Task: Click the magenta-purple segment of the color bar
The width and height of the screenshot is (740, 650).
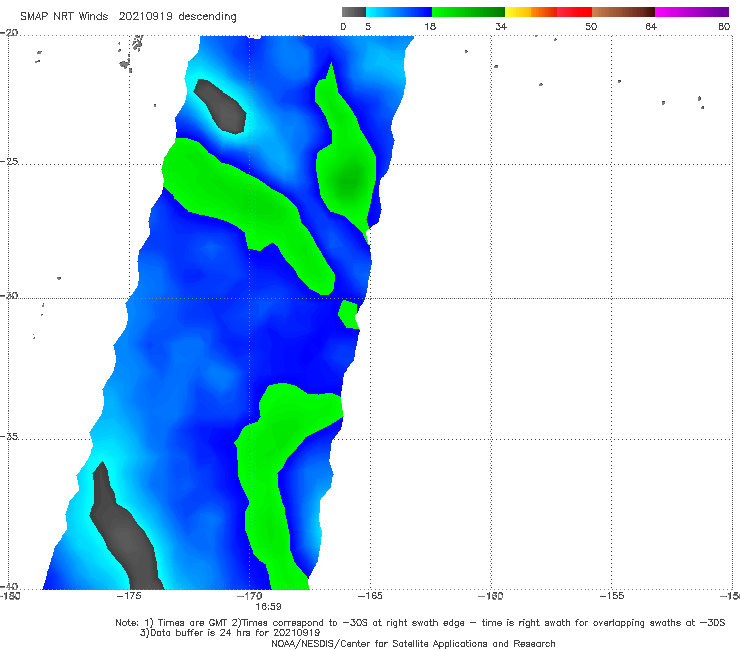Action: coord(692,12)
